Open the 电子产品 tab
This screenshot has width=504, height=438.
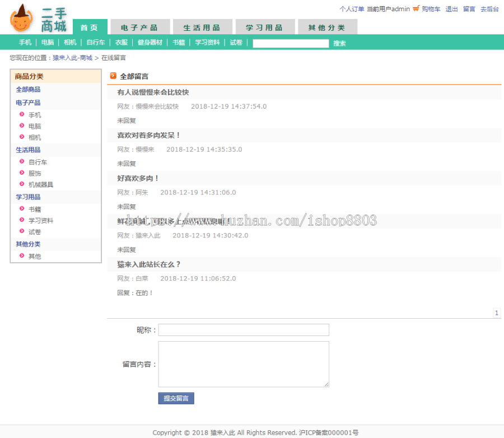[x=140, y=27]
